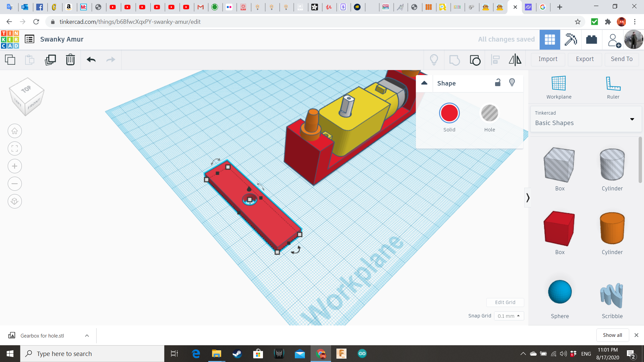
Task: Select Snap Grid 0.1mm dropdown
Action: click(x=508, y=316)
